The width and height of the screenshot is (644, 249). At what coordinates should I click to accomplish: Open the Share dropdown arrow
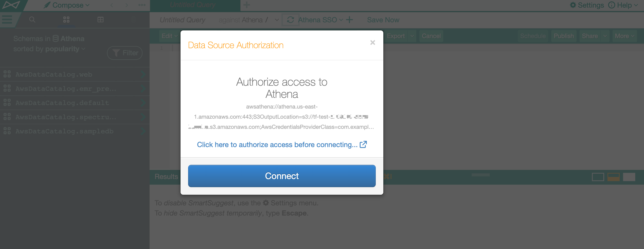(x=605, y=36)
